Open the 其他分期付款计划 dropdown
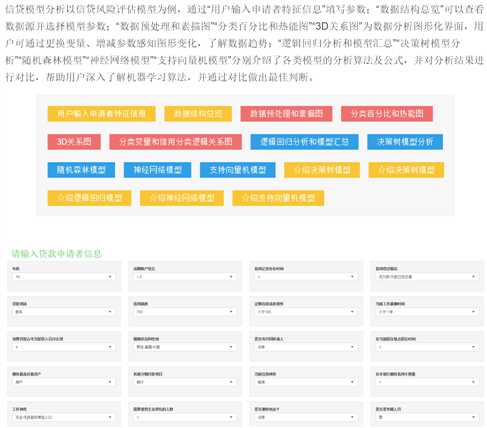 [x=184, y=382]
